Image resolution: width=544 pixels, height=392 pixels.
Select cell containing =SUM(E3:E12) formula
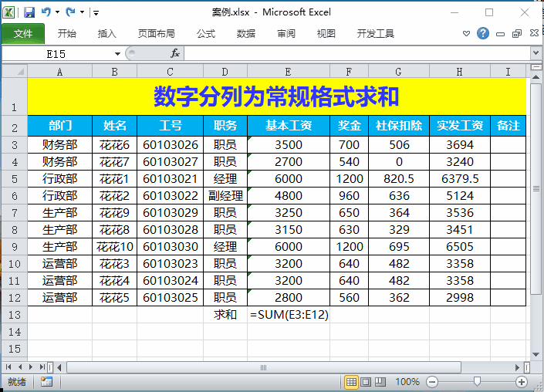(289, 315)
